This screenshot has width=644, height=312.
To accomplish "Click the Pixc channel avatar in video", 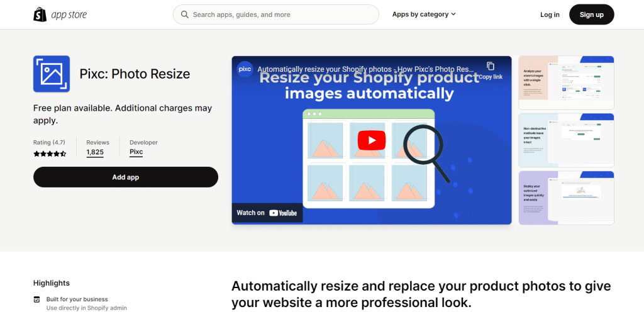I will [x=245, y=69].
